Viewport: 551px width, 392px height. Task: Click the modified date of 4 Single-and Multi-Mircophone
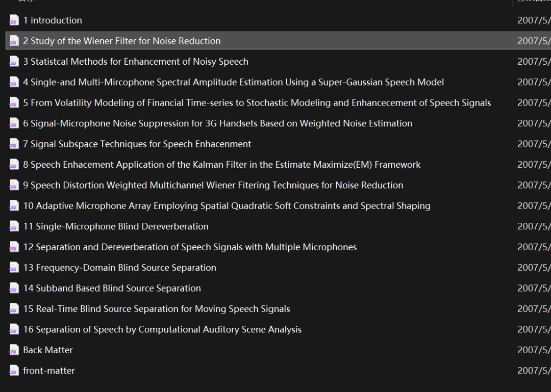click(534, 82)
